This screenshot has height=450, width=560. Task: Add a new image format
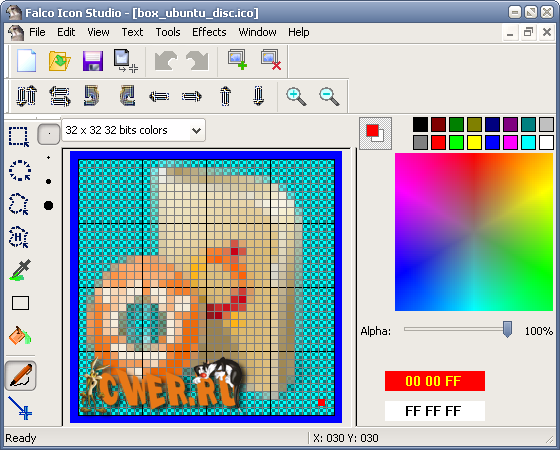coord(238,60)
